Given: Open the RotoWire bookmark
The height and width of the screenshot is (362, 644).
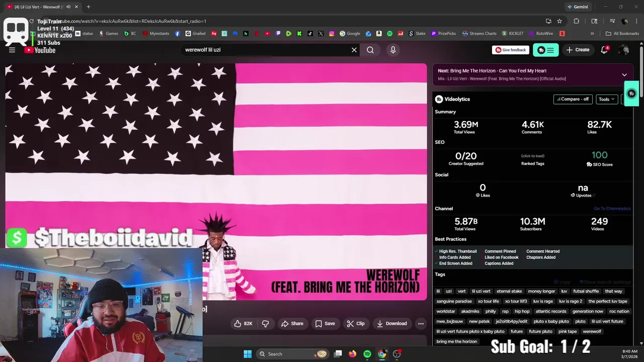Looking at the screenshot, I should coord(541,34).
